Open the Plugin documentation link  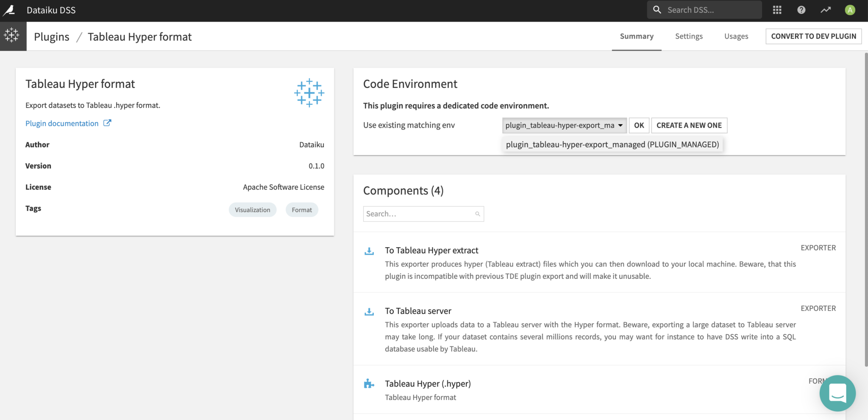pos(62,123)
